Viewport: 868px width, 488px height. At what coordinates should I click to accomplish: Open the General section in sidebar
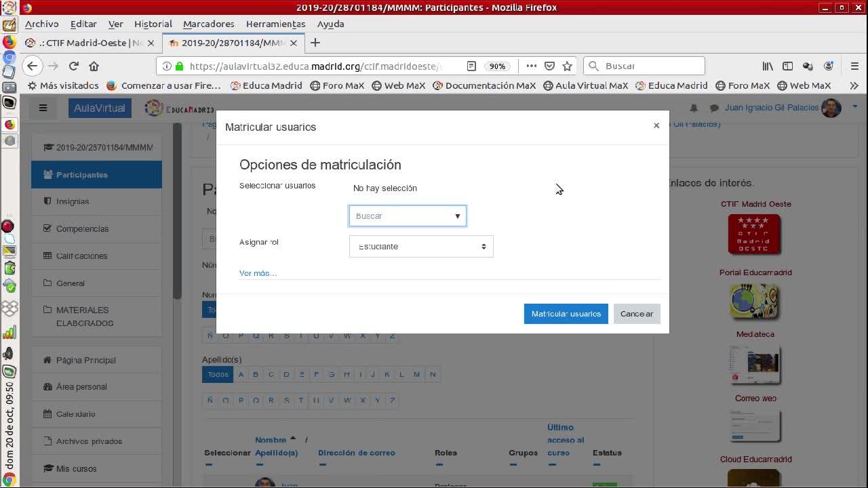click(x=96, y=283)
